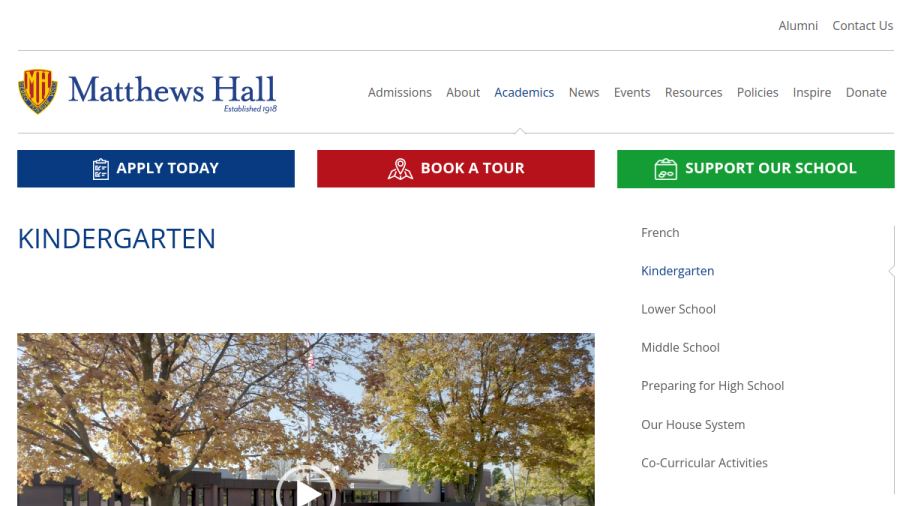Open the Donate menu
900x506 pixels.
[866, 92]
